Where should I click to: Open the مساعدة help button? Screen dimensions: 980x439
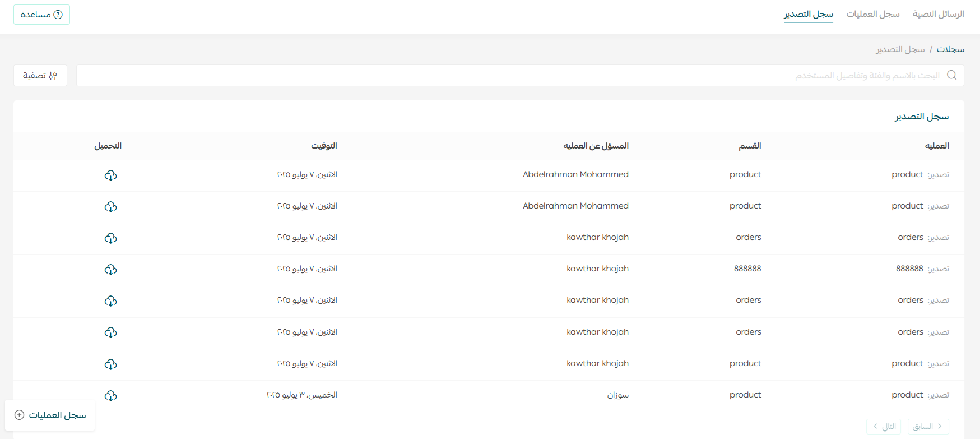[x=41, y=15]
